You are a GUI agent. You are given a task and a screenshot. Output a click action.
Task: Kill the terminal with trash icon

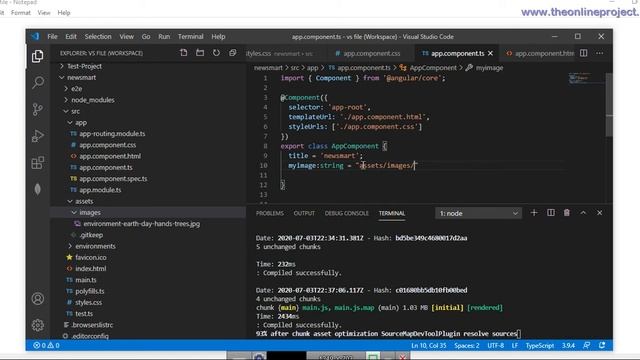[x=567, y=213]
